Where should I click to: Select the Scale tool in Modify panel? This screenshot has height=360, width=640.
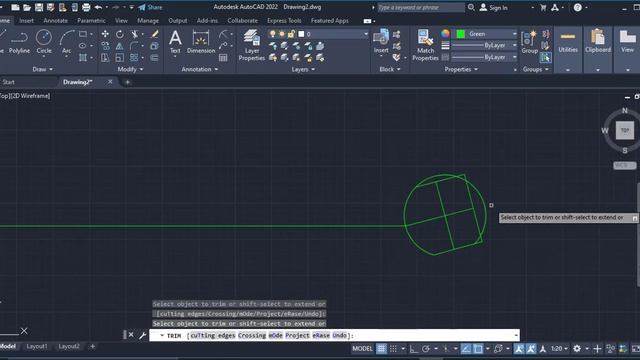120,58
